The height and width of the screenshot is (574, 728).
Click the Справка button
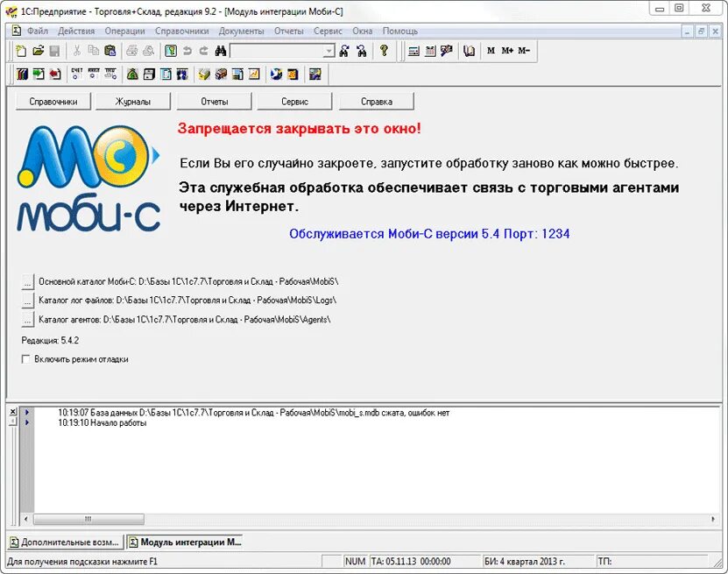(376, 102)
